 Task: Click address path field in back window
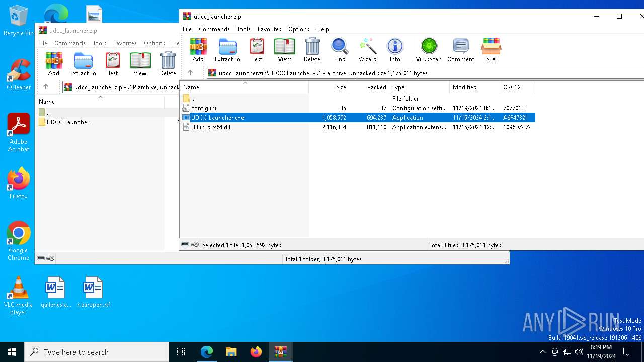[x=121, y=87]
